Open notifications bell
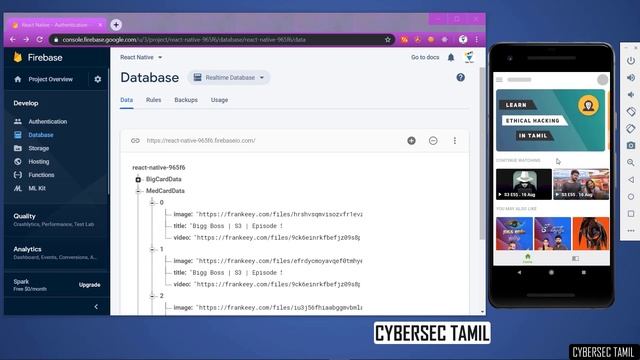The image size is (640, 360). pos(451,57)
